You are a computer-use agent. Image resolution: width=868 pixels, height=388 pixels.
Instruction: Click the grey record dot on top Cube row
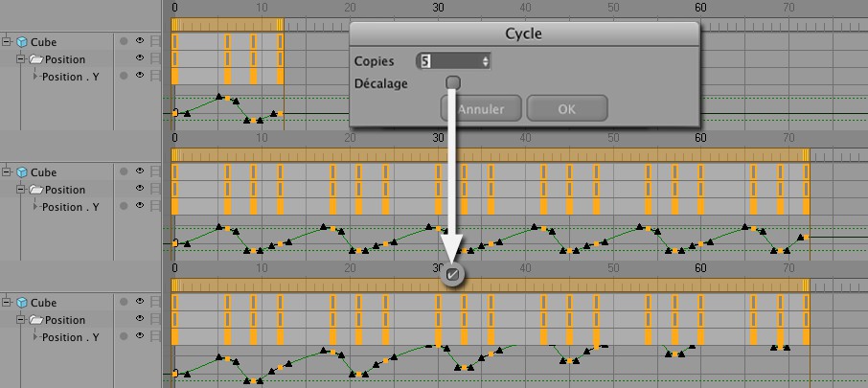[124, 42]
